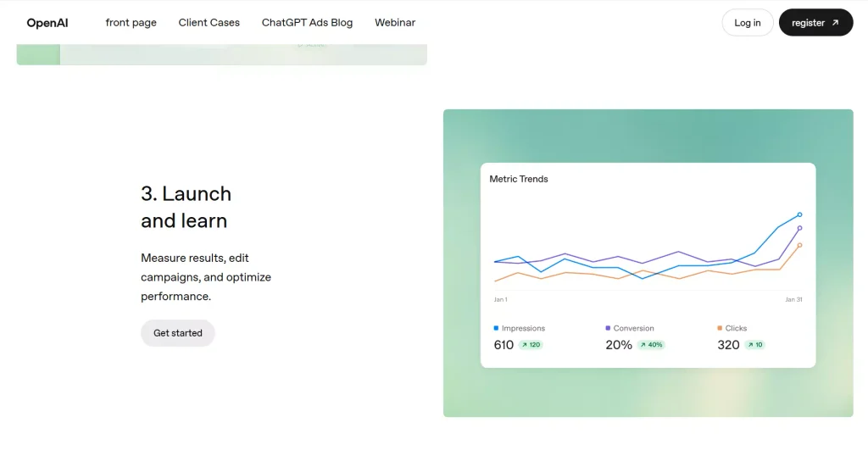Click the Jan 1 axis label
Image resolution: width=868 pixels, height=456 pixels.
[500, 299]
